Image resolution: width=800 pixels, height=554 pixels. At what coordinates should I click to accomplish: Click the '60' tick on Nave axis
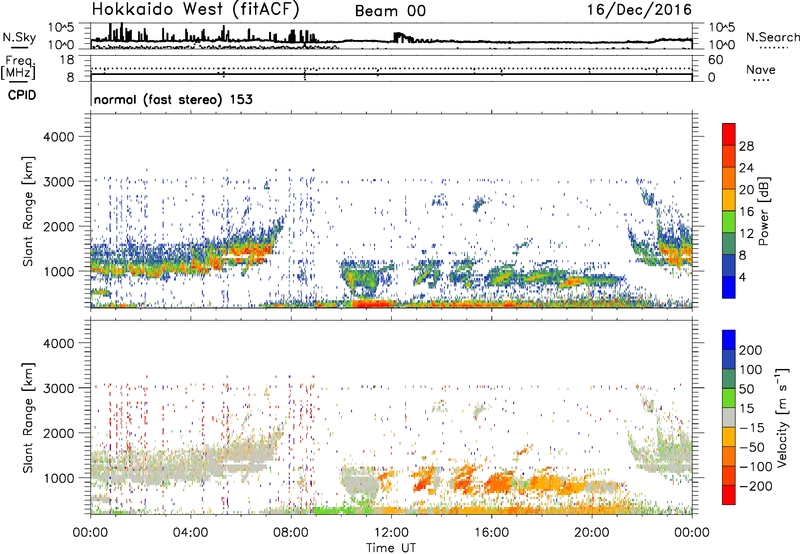pos(715,60)
